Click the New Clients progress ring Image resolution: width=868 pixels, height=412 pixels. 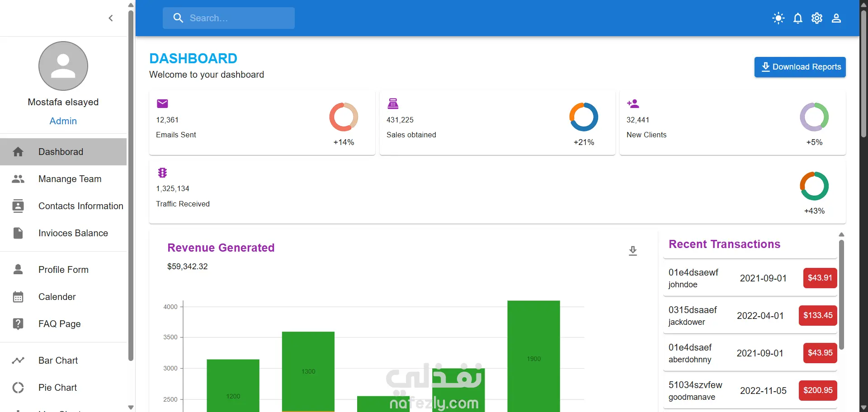point(814,117)
